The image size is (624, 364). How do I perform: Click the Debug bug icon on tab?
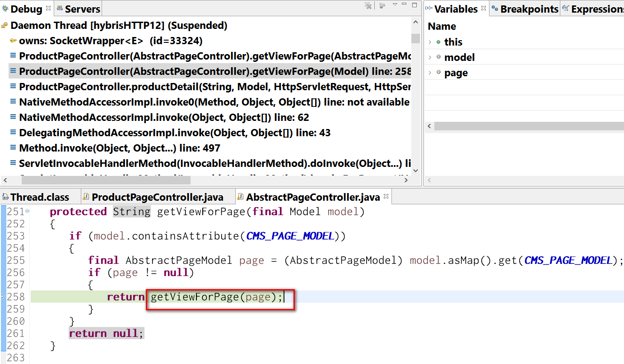5,9
